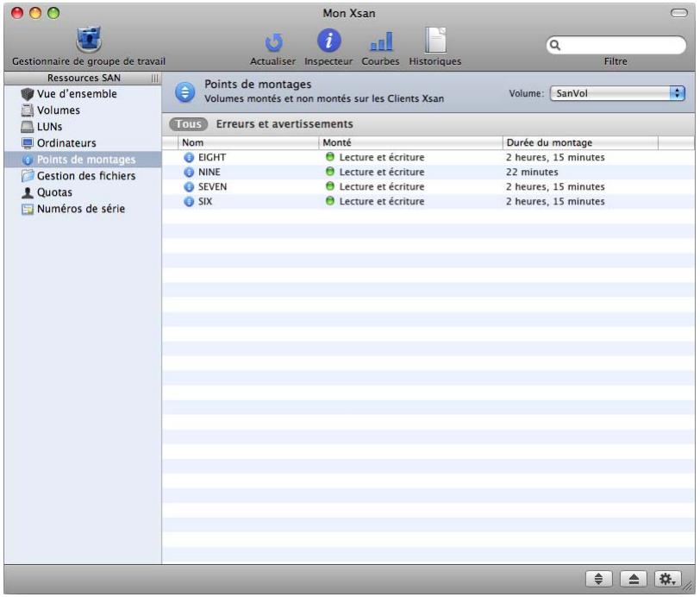Viewport: 700px width, 597px height.
Task: Select Points de montages in the sidebar
Action: click(83, 160)
